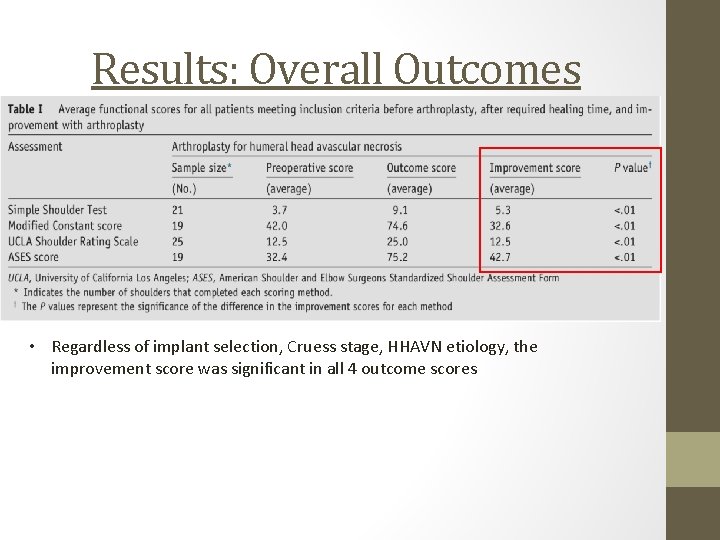The height and width of the screenshot is (540, 720).
Task: Click outcome score 74.6
Action: [x=397, y=226]
